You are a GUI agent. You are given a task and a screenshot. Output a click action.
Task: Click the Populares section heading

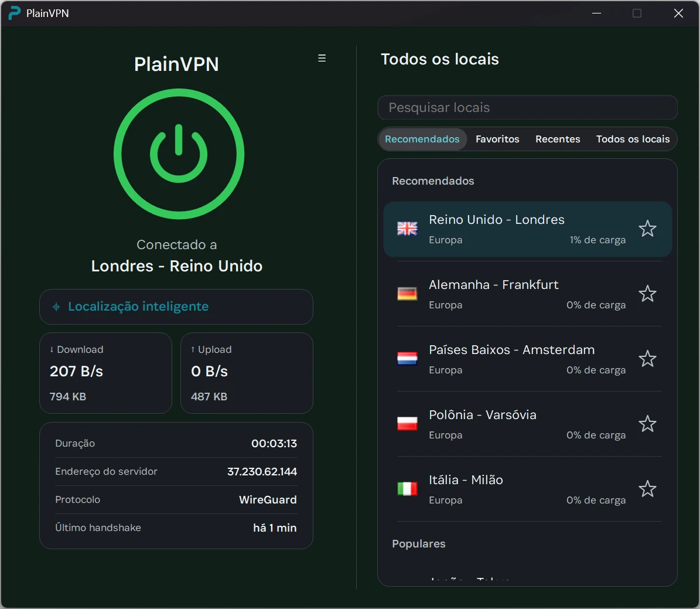419,544
